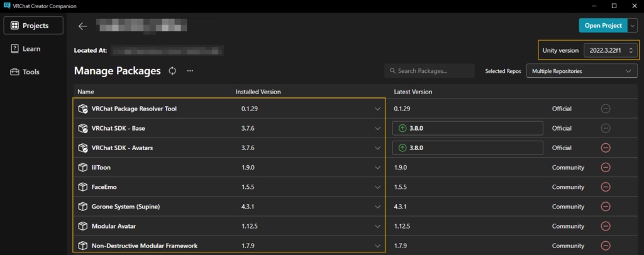Remove the Modular Avatar package
The width and height of the screenshot is (644, 255).
click(x=606, y=226)
